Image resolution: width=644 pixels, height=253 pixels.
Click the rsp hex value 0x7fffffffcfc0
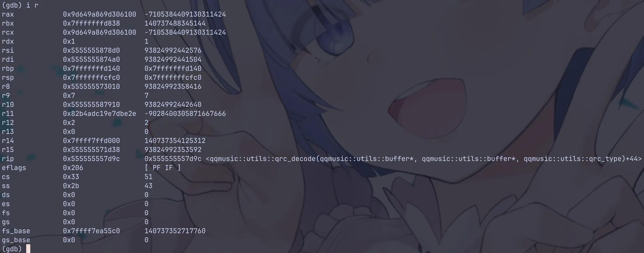point(91,77)
